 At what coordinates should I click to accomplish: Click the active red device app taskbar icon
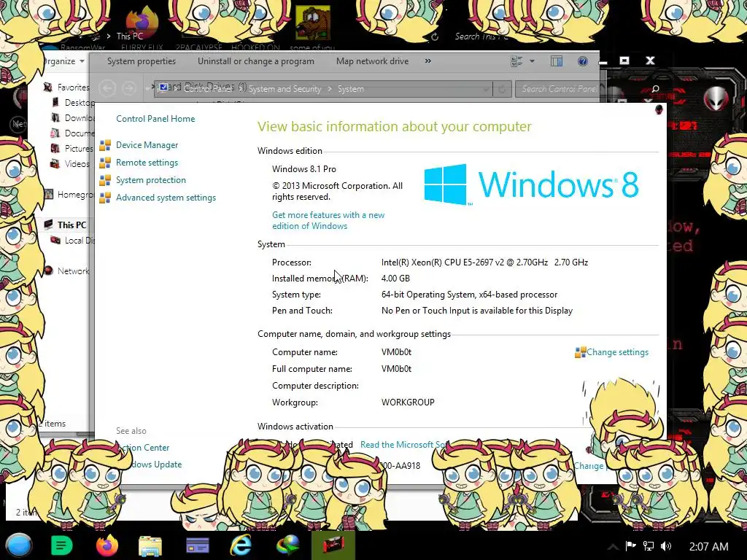333,545
